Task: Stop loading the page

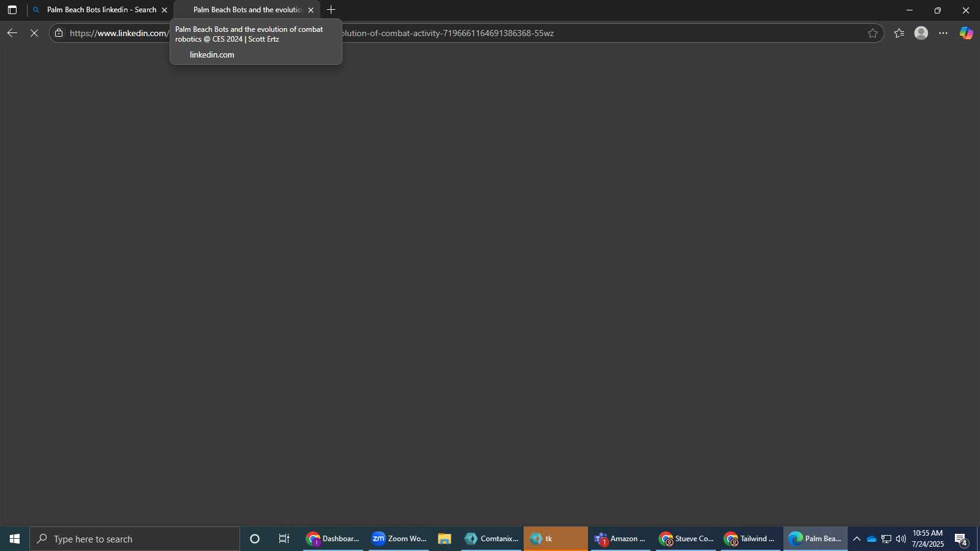Action: pos(34,33)
